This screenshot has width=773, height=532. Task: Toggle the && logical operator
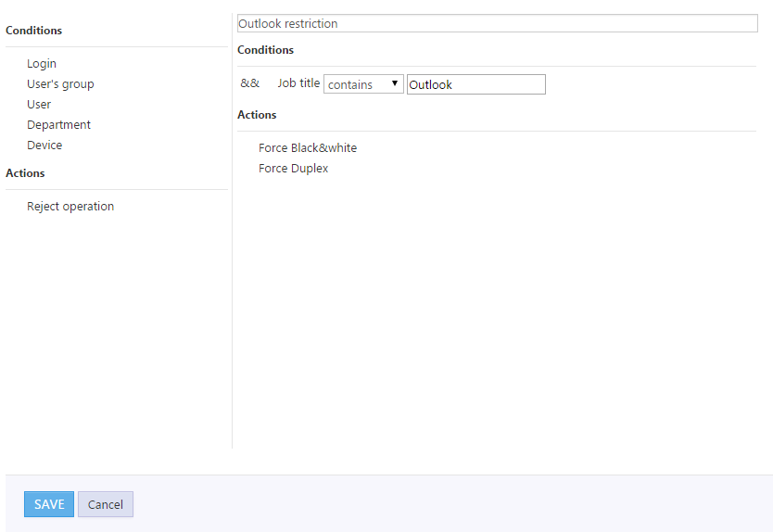tap(250, 83)
